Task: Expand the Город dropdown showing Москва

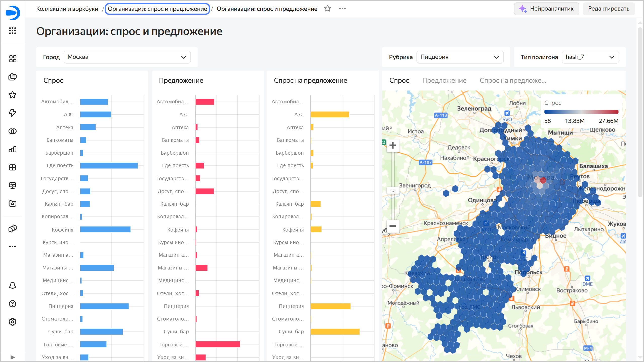Action: 127,57
